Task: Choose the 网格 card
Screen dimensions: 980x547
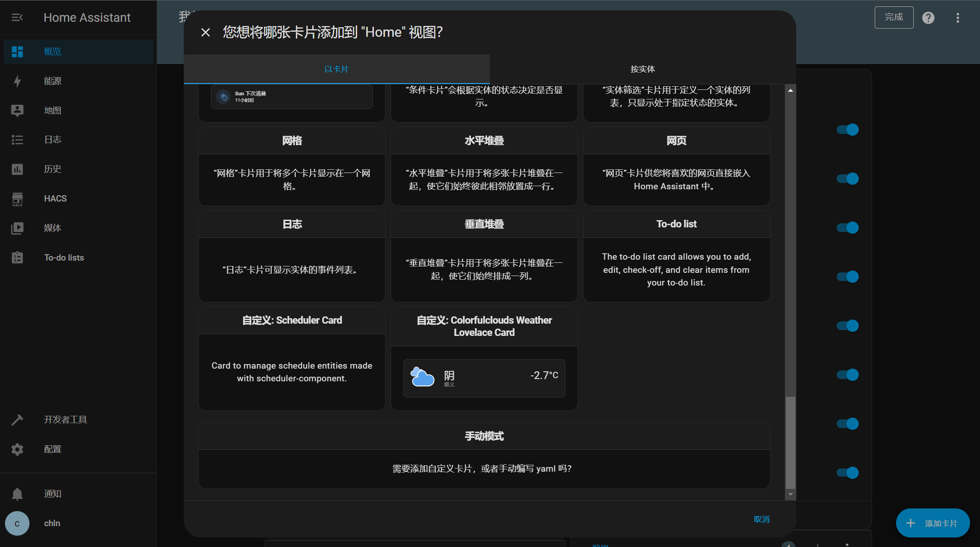Action: click(292, 166)
